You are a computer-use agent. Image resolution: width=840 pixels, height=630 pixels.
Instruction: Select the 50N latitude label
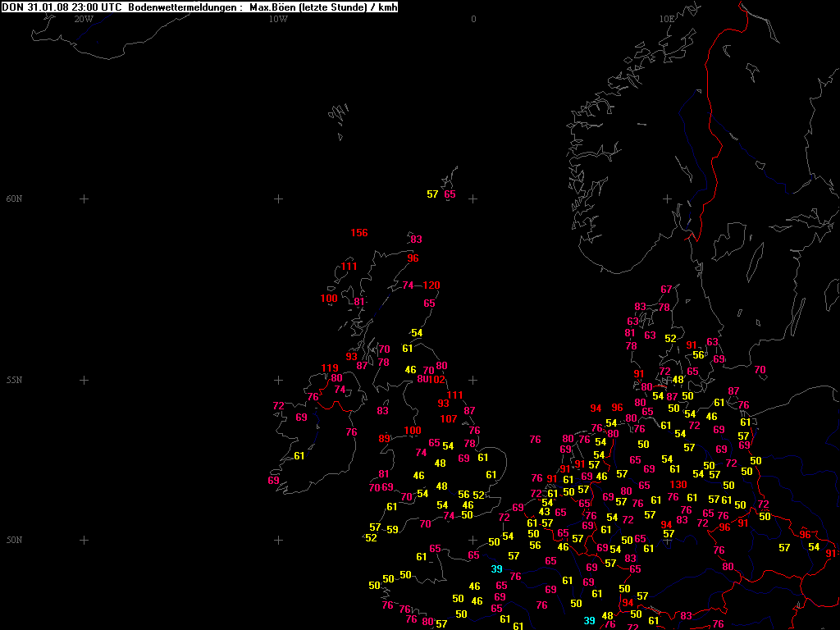tap(14, 541)
